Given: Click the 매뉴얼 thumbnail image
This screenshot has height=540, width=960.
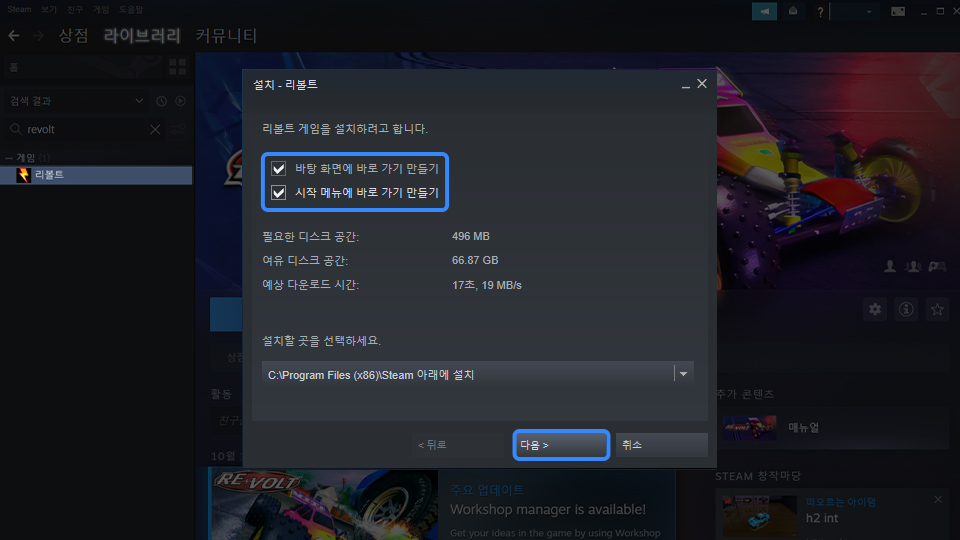Looking at the screenshot, I should (x=749, y=427).
